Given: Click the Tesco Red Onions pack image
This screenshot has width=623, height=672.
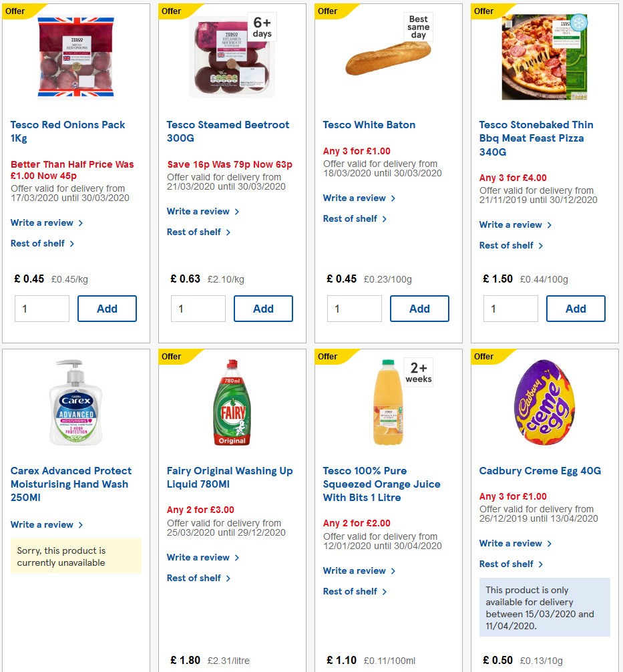Looking at the screenshot, I should pos(75,56).
